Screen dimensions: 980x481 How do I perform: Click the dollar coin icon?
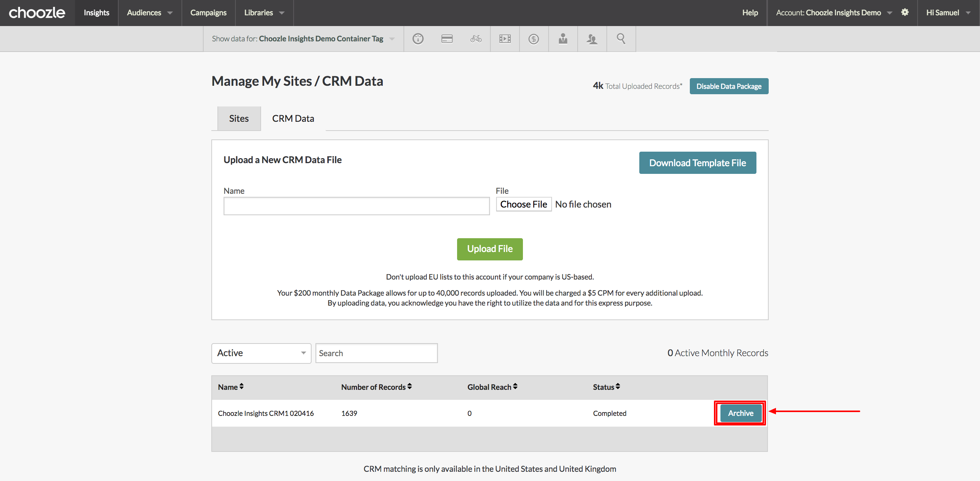(534, 39)
